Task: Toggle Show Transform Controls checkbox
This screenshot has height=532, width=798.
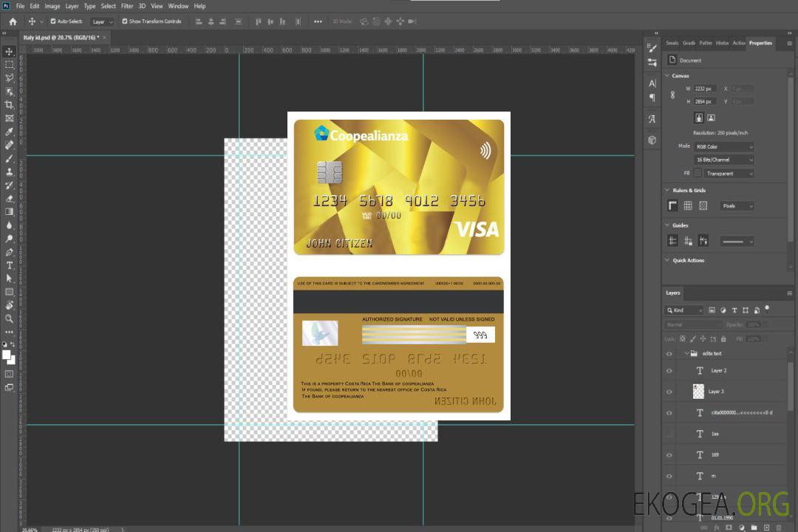Action: [125, 21]
